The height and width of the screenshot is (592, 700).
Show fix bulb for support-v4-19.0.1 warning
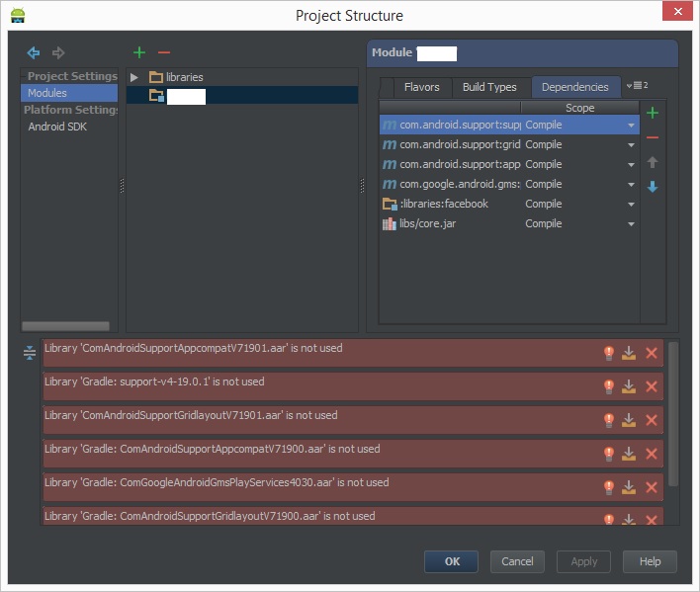608,386
